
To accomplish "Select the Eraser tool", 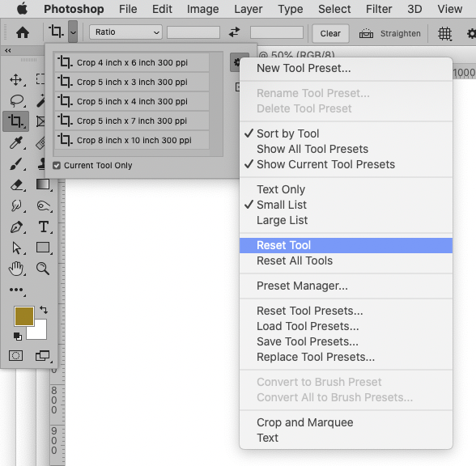I will pos(16,184).
